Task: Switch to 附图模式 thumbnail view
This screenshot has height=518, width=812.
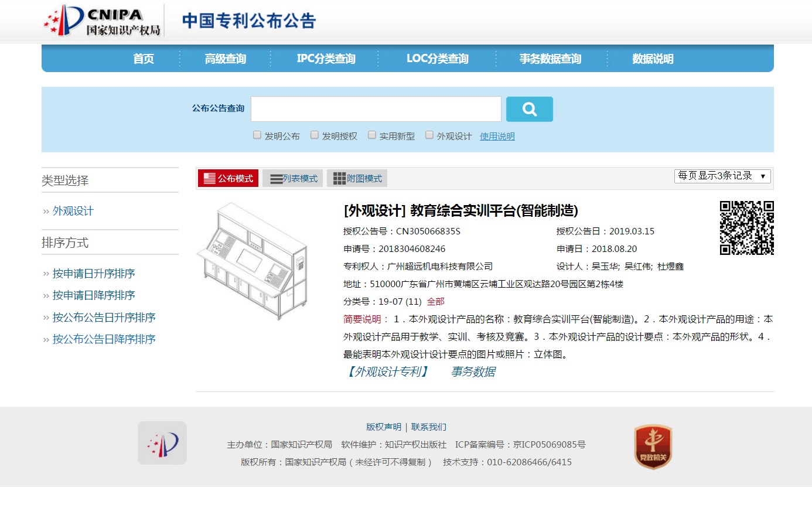Action: pos(357,178)
